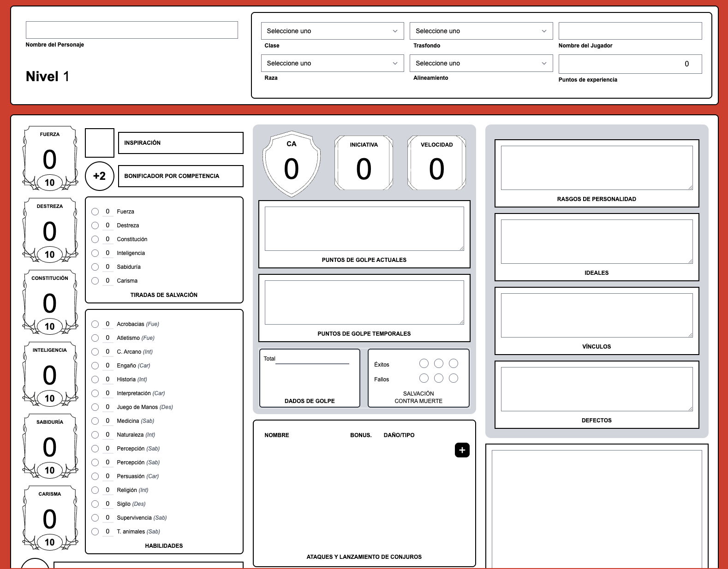This screenshot has height=569, width=728.
Task: Click the plus icon to add an attack
Action: [462, 450]
